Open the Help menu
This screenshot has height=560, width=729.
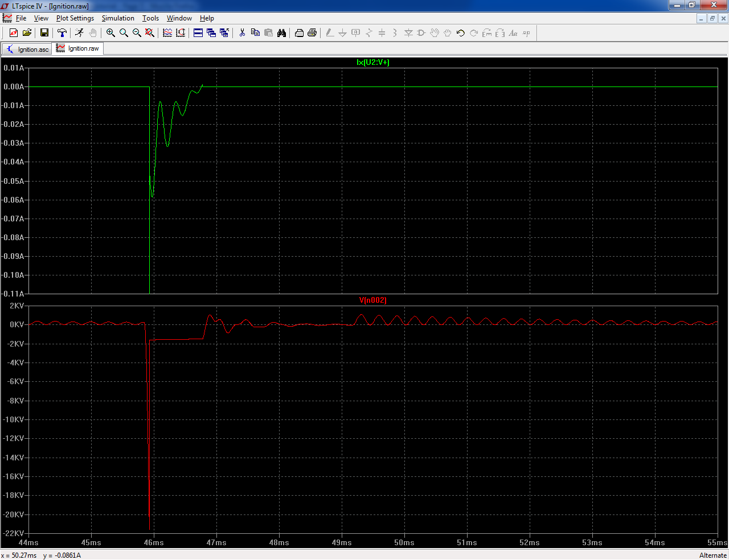point(207,18)
